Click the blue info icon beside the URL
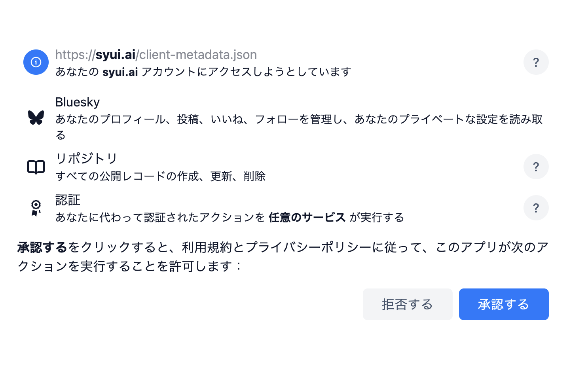 click(x=36, y=62)
